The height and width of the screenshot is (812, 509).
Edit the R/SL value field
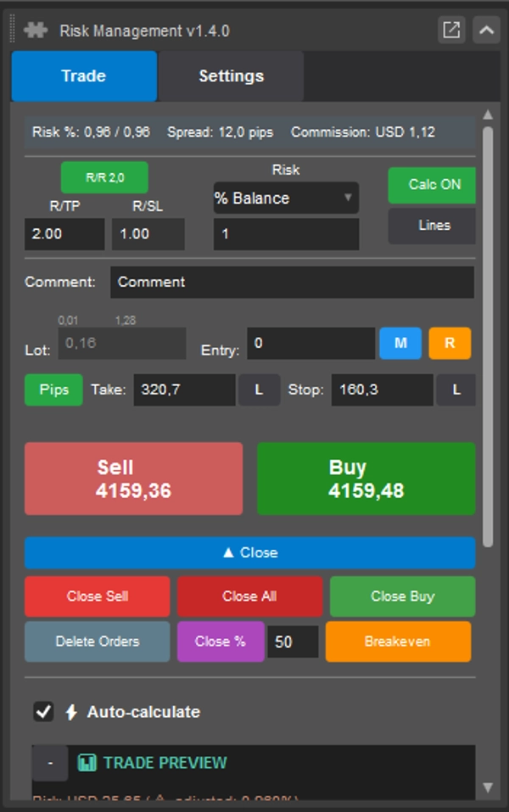click(x=148, y=234)
